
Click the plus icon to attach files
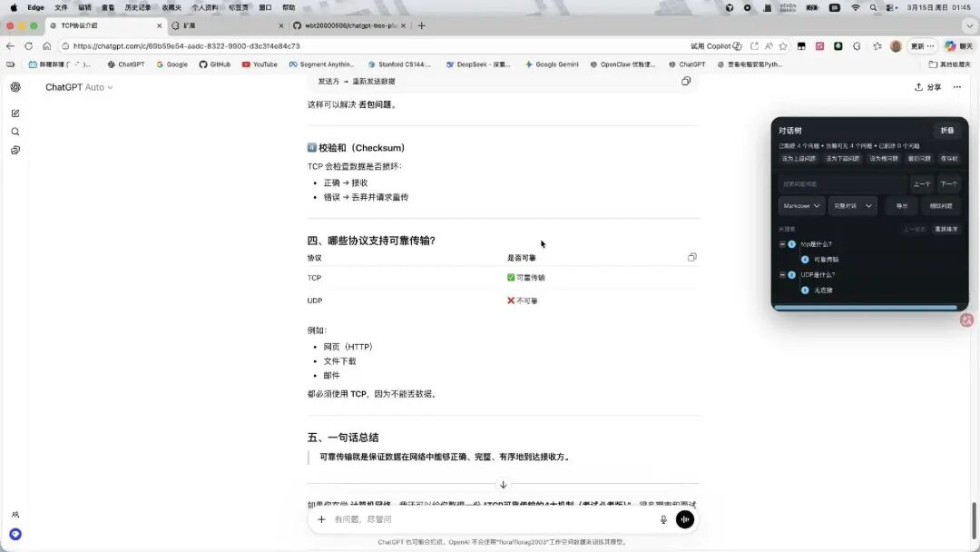point(322,518)
